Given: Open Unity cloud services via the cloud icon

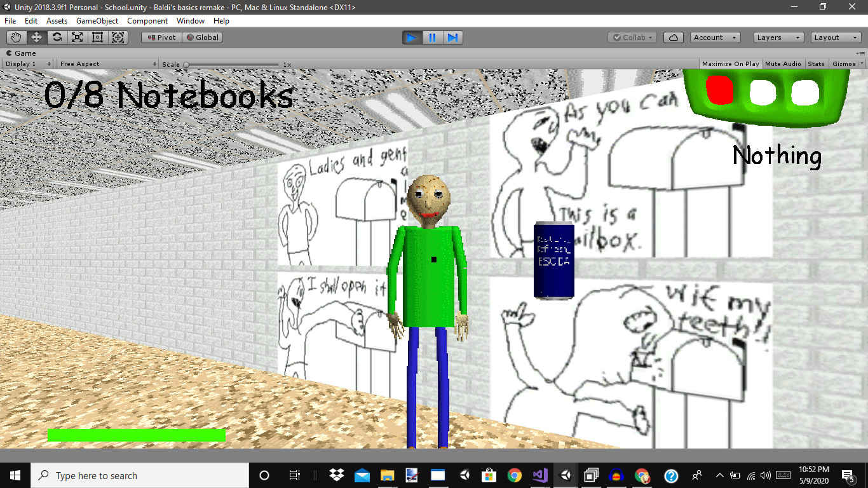Looking at the screenshot, I should coord(673,37).
